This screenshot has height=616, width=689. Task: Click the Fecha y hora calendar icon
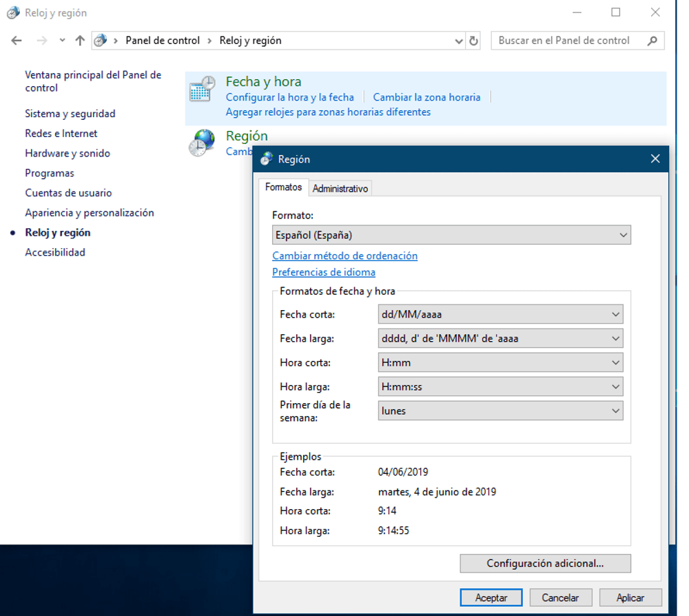click(202, 90)
